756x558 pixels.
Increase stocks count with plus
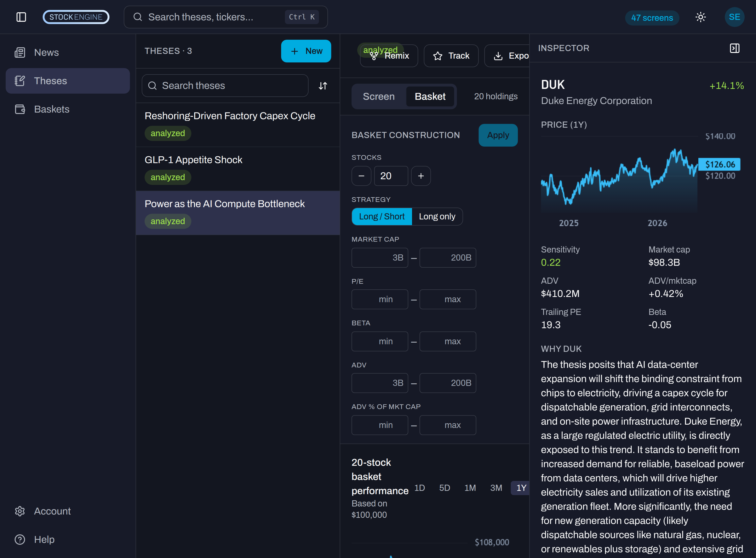tap(421, 176)
